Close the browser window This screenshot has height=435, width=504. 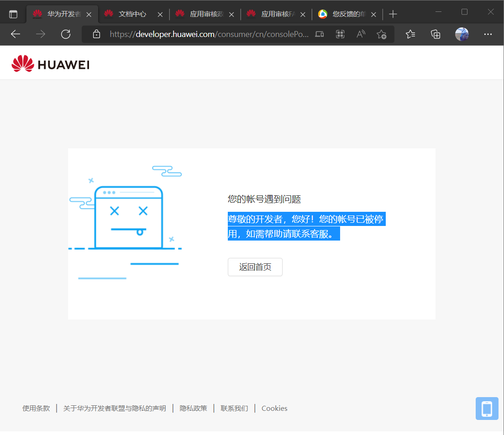point(490,12)
